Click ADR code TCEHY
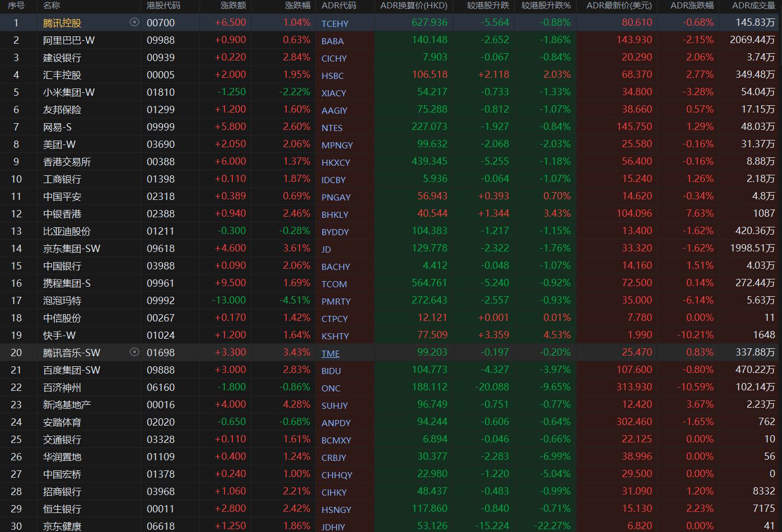782x532 pixels. (x=335, y=24)
